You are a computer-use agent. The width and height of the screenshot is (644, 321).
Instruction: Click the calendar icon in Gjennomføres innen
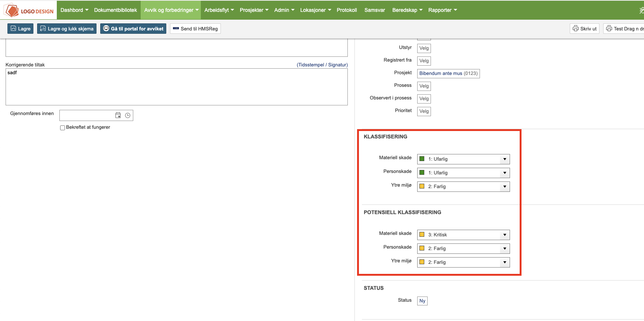[118, 115]
